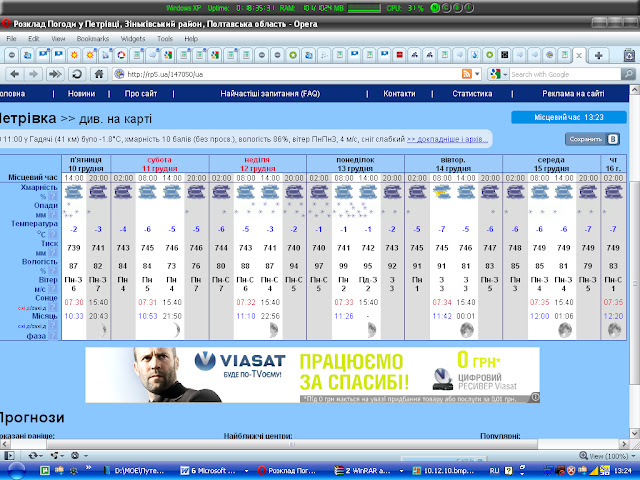This screenshot has width=640, height=480.
Task: Open the File menu
Action: 11,39
